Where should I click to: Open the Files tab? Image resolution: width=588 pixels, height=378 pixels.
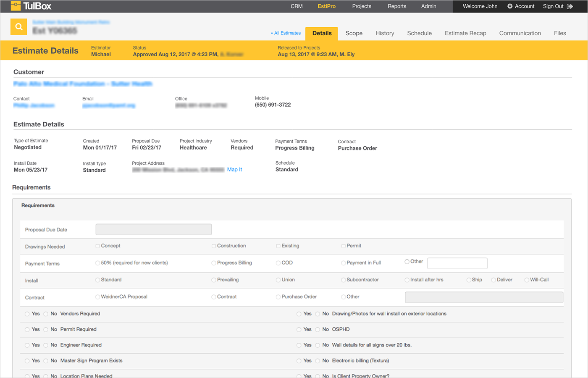click(x=560, y=33)
